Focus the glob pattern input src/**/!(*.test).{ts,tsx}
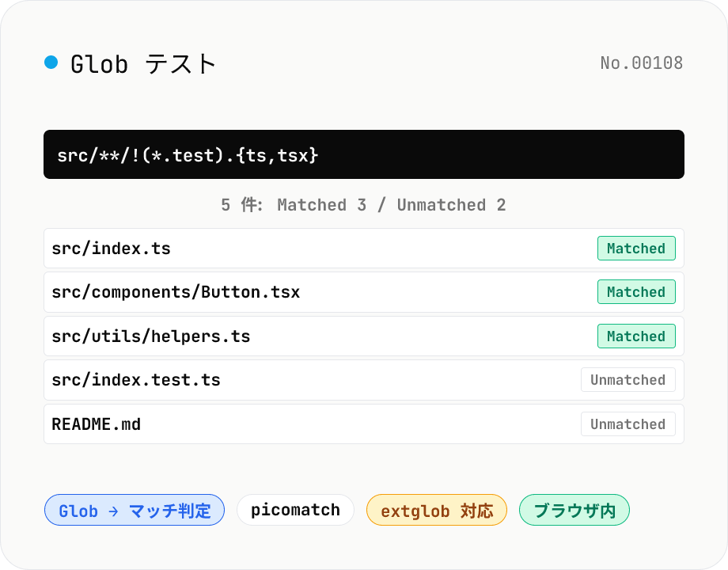 (x=364, y=154)
